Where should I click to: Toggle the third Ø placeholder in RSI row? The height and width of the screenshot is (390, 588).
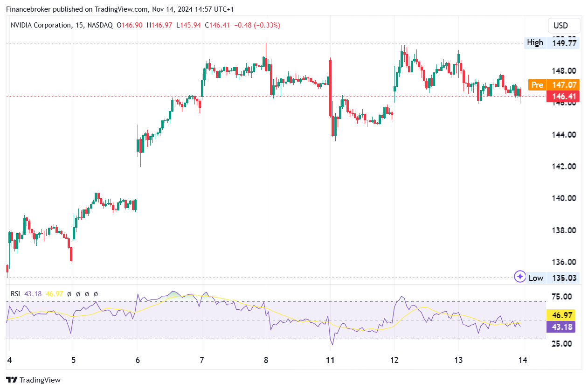[87, 293]
